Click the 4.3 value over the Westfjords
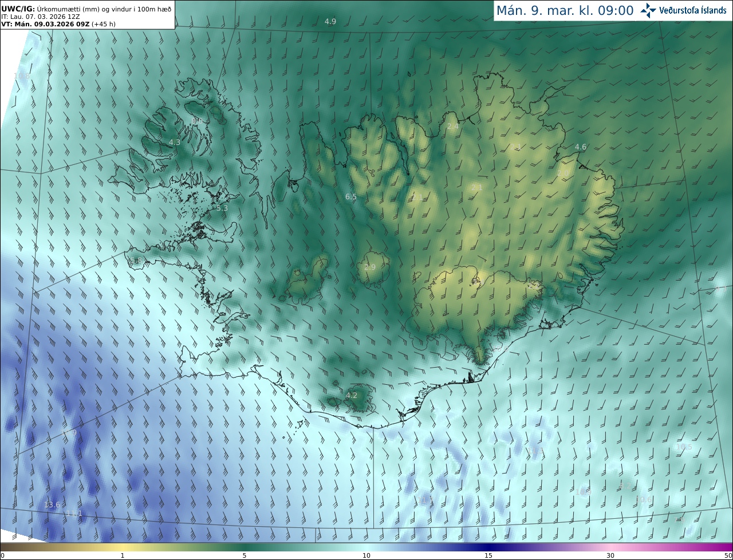The height and width of the screenshot is (560, 733). click(x=174, y=142)
